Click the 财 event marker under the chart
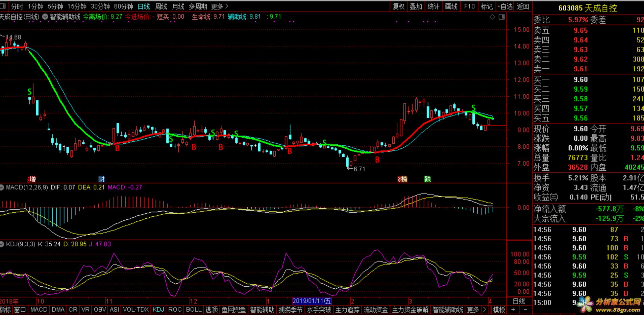644x315 pixels. coord(101,179)
